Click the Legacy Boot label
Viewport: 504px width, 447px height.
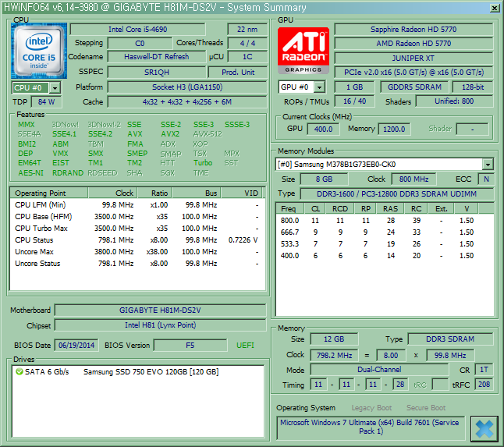click(x=371, y=408)
